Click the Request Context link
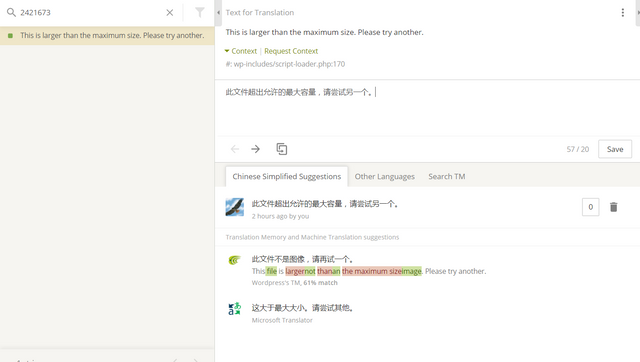 (x=291, y=51)
